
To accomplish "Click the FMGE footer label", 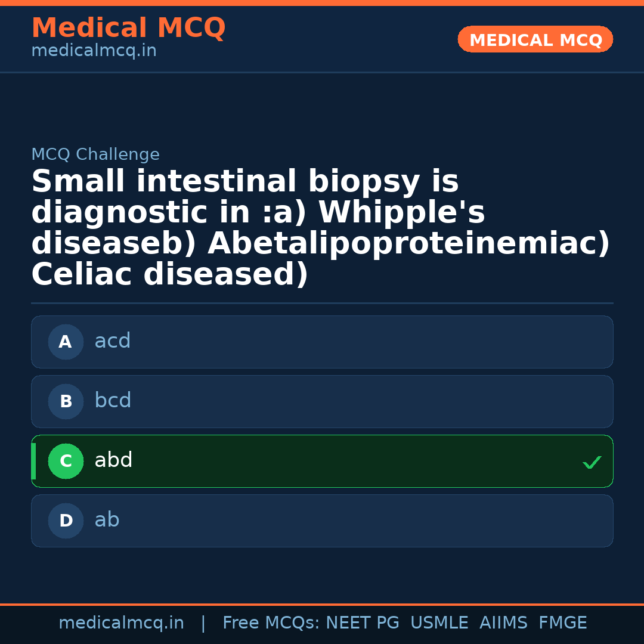I will [562, 623].
